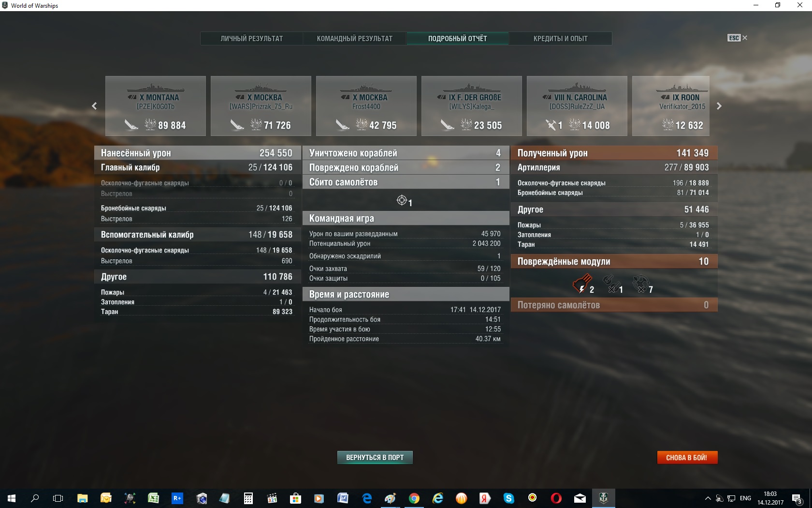Open Google Chrome from the taskbar
The image size is (812, 508).
(414, 498)
